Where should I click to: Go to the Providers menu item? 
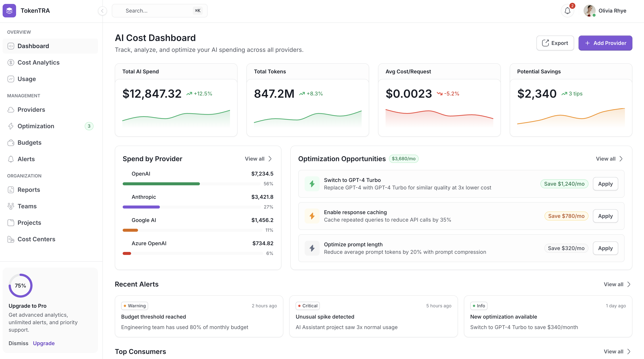tap(31, 109)
